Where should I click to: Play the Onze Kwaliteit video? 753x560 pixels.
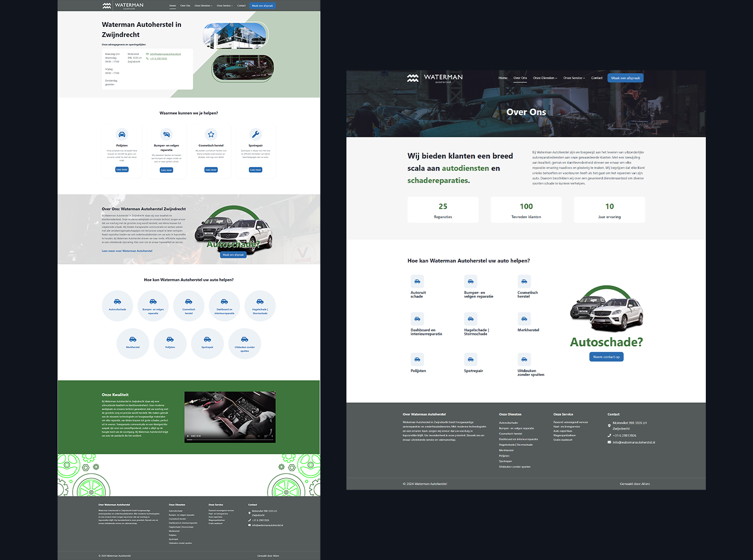pyautogui.click(x=188, y=436)
